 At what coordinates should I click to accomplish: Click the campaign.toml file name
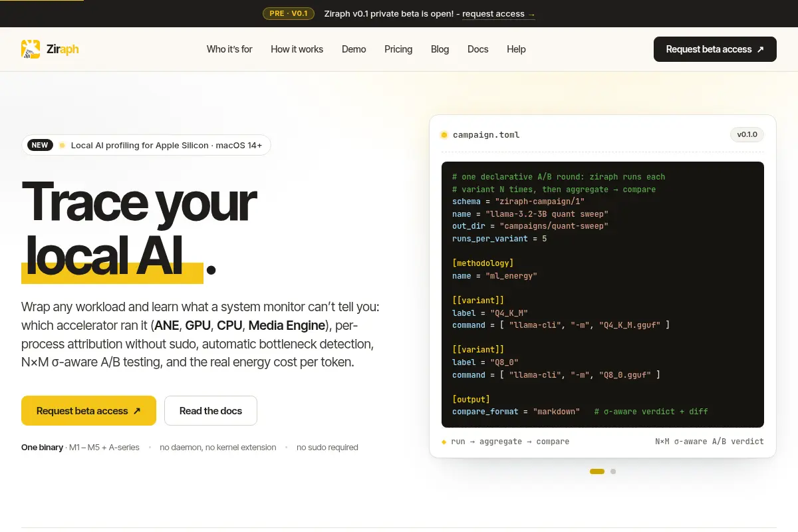click(x=486, y=135)
